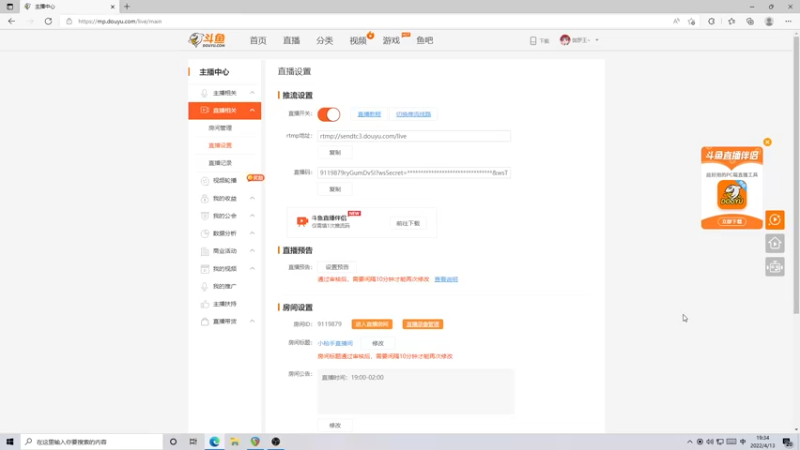
Task: Open 房间管理 in the sidebar
Action: 220,128
